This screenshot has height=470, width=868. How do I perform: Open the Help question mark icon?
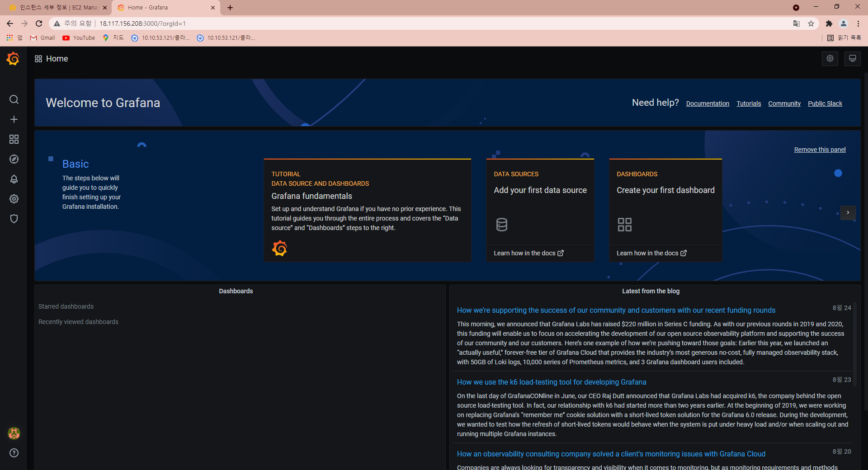pos(14,453)
